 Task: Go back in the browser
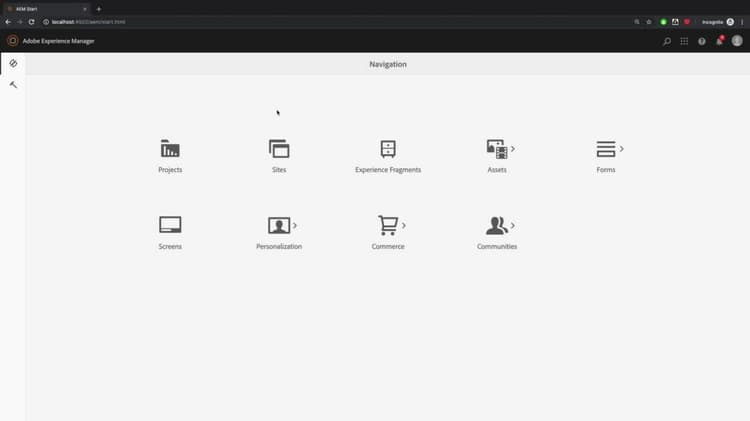pyautogui.click(x=8, y=22)
